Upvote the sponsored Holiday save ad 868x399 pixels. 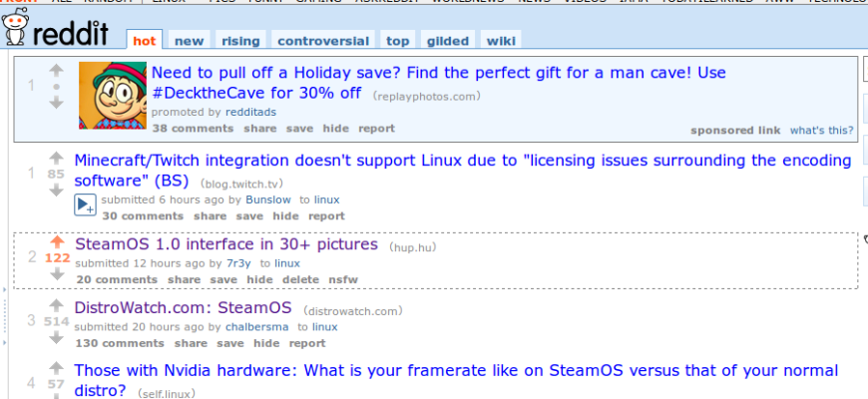[x=56, y=70]
